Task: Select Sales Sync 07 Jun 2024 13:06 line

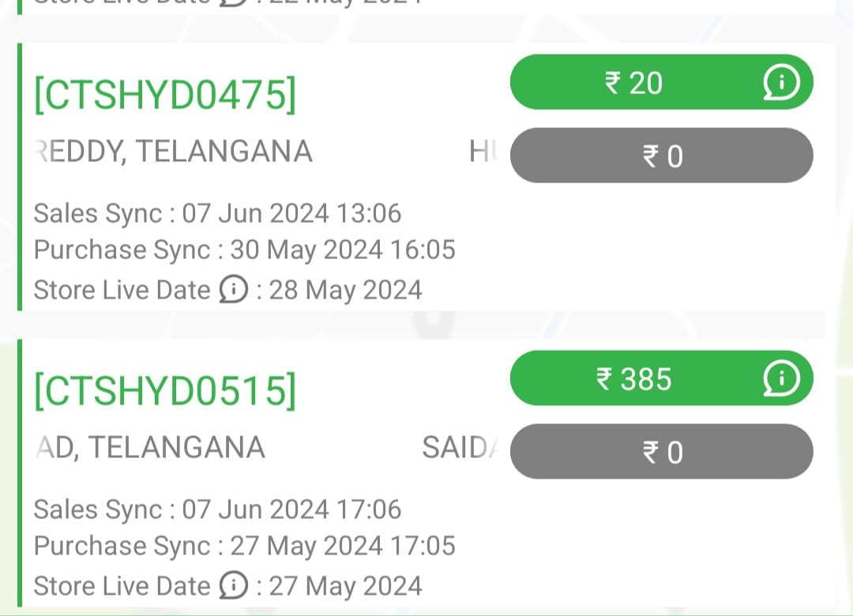Action: [217, 213]
